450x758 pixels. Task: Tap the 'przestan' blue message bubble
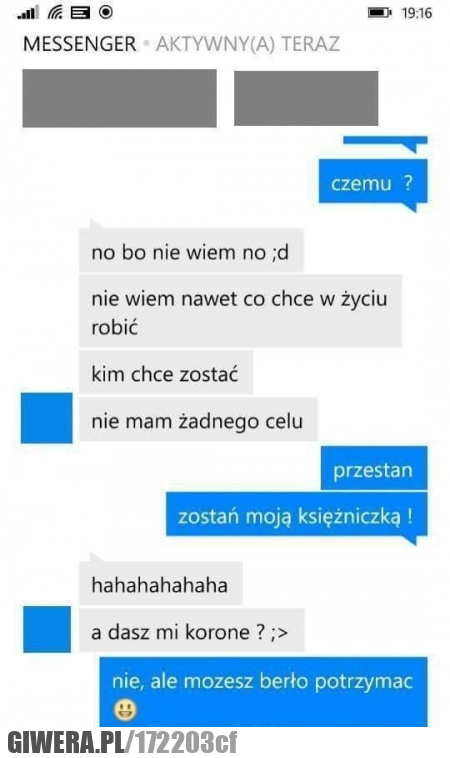point(374,469)
